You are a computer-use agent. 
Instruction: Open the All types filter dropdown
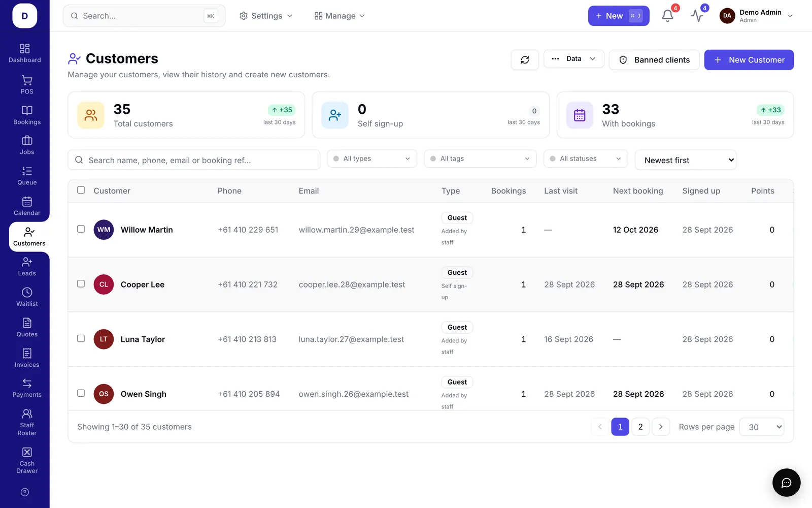(x=372, y=158)
